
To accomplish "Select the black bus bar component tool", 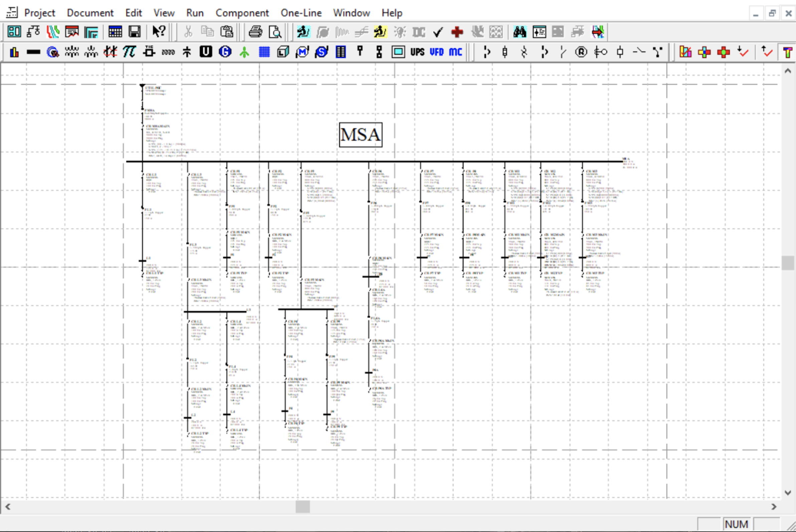I will (x=33, y=52).
